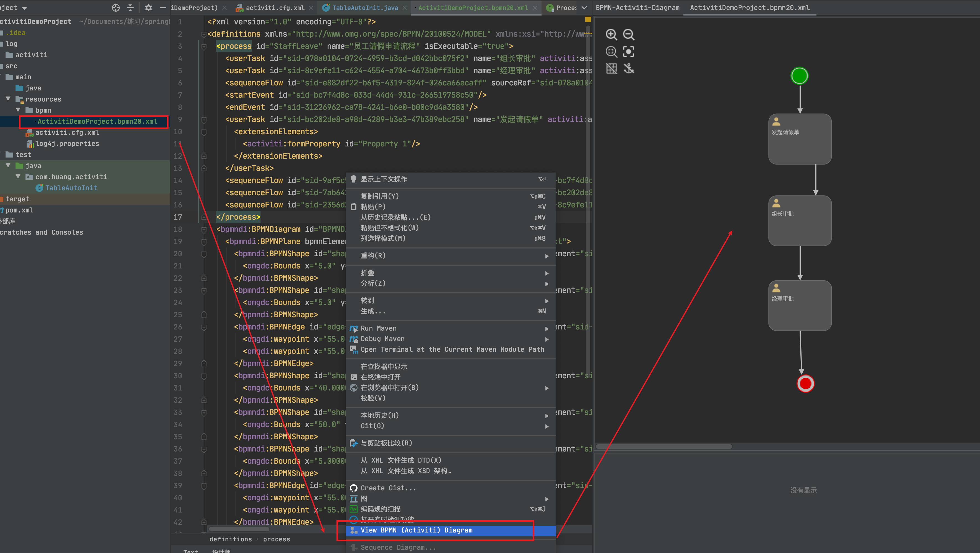This screenshot has height=553, width=980.
Task: Expand the 分析(Z) submenu
Action: pyautogui.click(x=451, y=283)
